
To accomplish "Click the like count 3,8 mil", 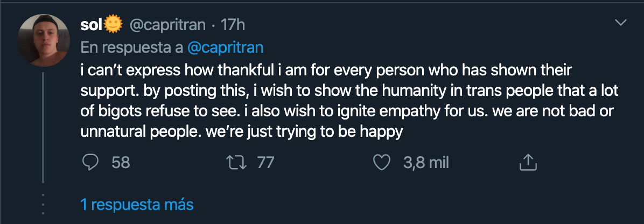I will [x=426, y=162].
